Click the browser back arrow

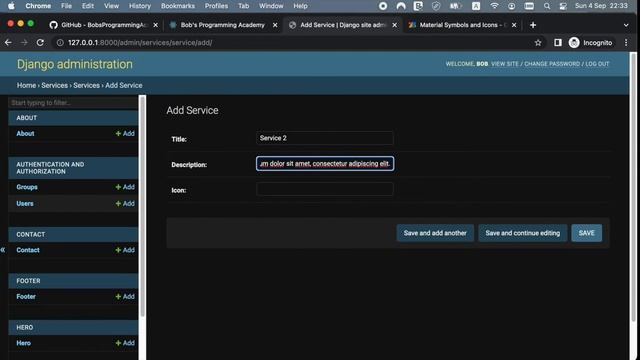8,42
